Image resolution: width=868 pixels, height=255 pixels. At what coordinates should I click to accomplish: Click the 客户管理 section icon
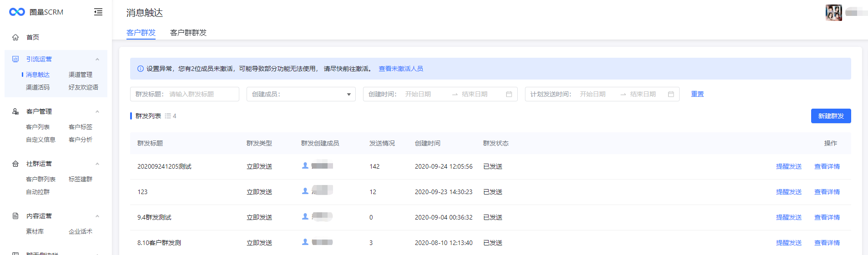[x=15, y=111]
